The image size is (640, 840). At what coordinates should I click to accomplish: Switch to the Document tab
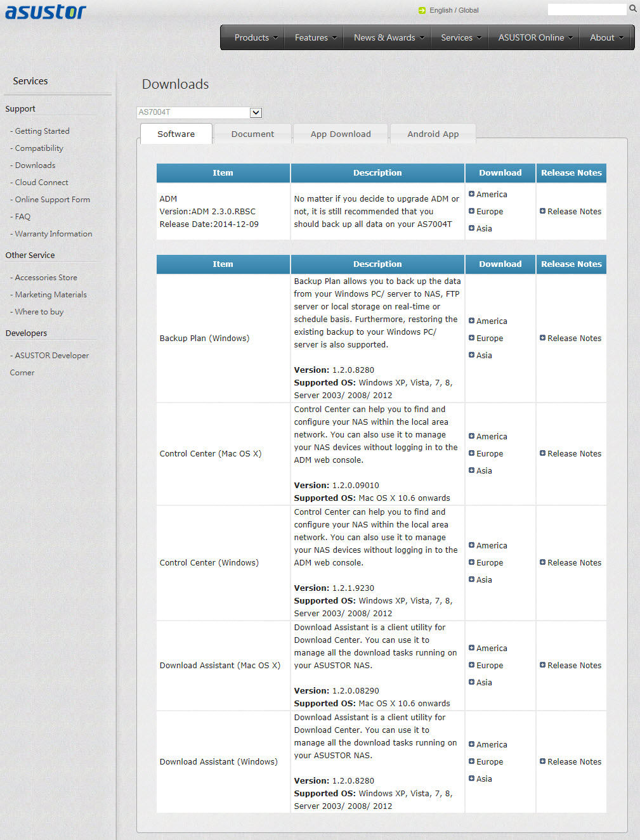(x=252, y=134)
